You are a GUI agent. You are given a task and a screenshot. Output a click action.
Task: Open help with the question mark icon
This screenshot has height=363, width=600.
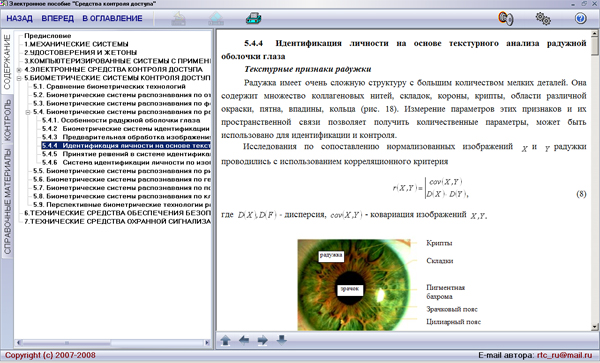pos(580,18)
